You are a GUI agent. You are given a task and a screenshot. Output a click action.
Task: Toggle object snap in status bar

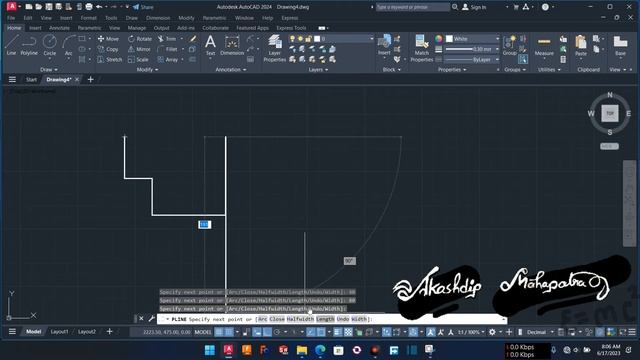(321, 332)
